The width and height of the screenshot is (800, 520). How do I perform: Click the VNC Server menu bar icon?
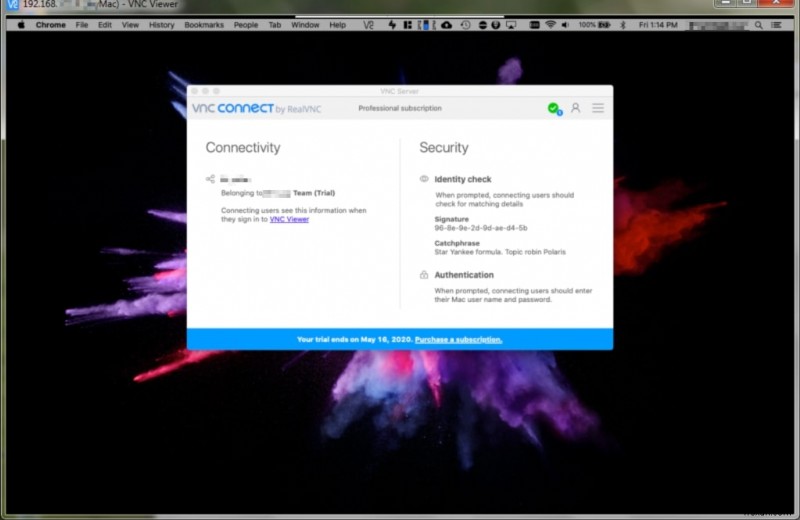(x=368, y=24)
